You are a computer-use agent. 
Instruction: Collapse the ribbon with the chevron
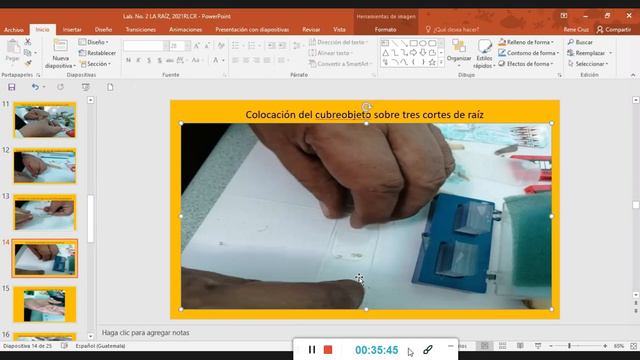coord(633,75)
